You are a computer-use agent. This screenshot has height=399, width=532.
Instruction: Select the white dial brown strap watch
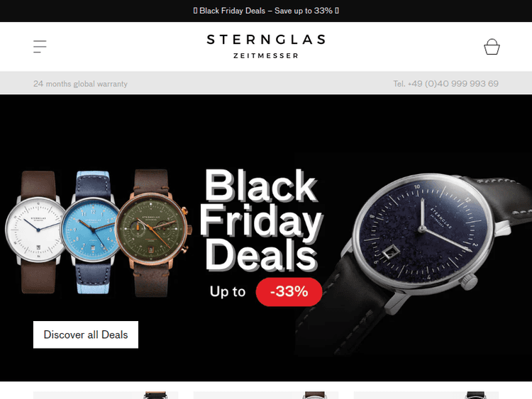click(37, 232)
